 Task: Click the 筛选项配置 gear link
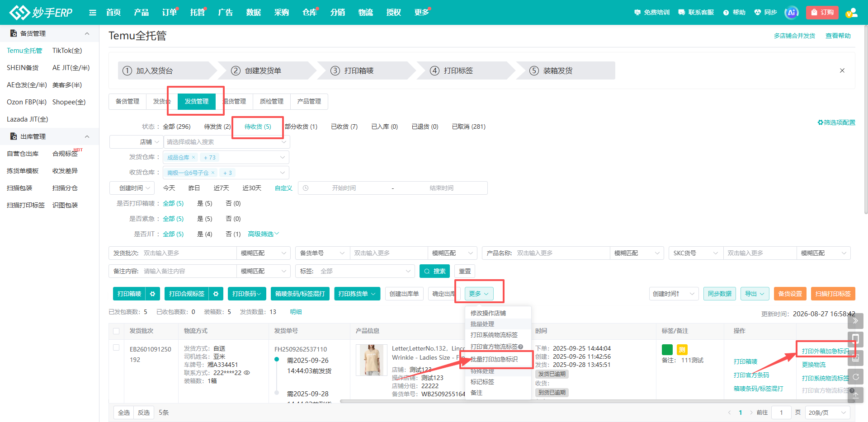coord(836,122)
